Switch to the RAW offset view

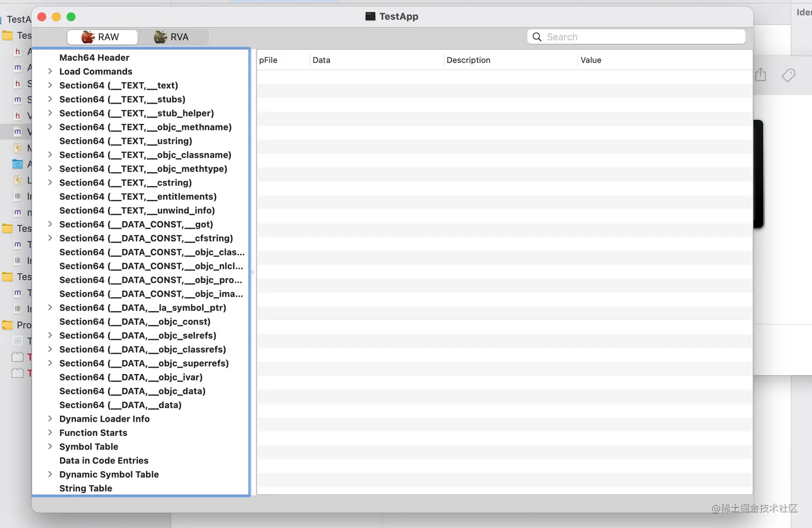pyautogui.click(x=102, y=37)
